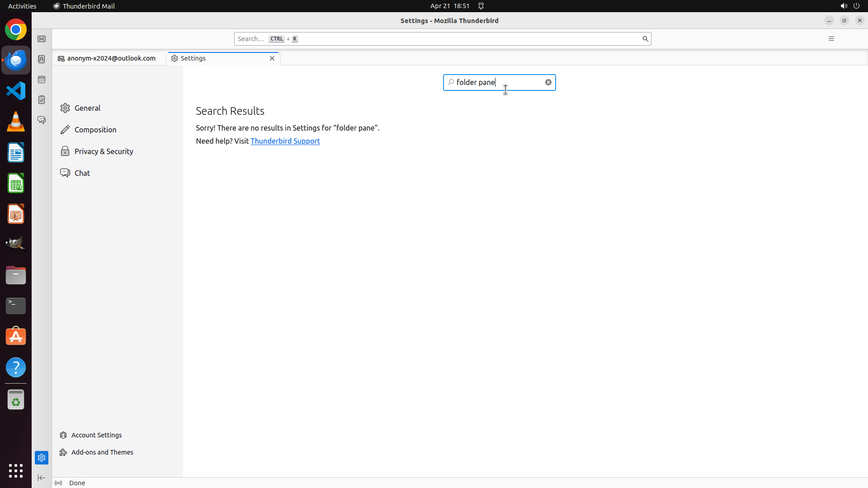Clear the settings search field
The image size is (868, 488).
tap(548, 82)
